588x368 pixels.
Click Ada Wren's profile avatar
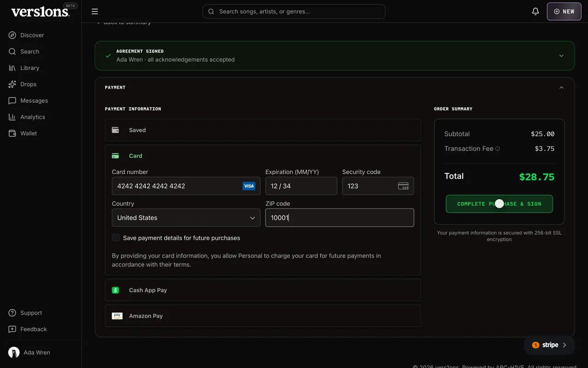[14, 352]
